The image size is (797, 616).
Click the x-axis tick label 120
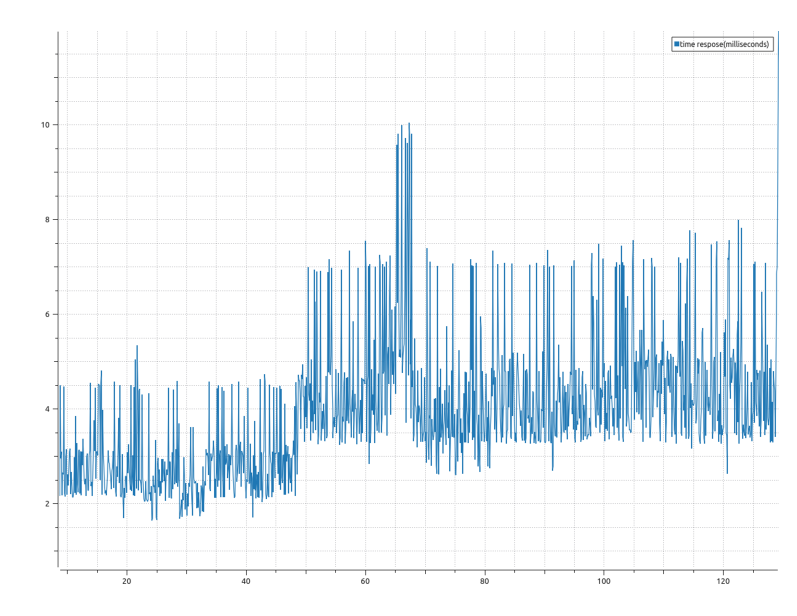pyautogui.click(x=723, y=581)
